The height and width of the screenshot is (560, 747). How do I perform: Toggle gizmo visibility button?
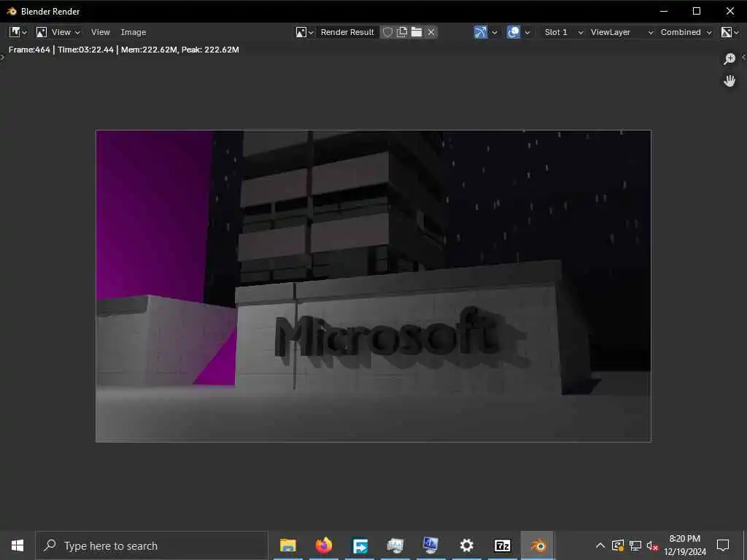(480, 32)
